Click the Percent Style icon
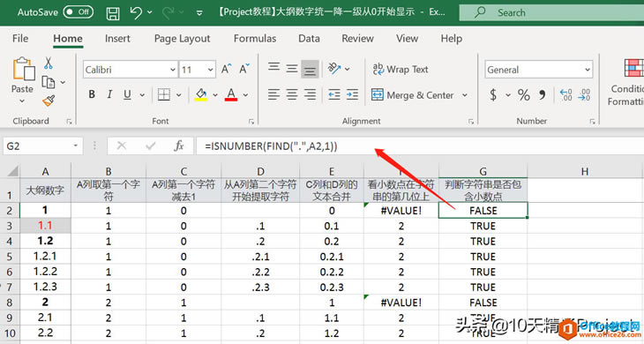Image resolution: width=644 pixels, height=344 pixels. (x=524, y=95)
